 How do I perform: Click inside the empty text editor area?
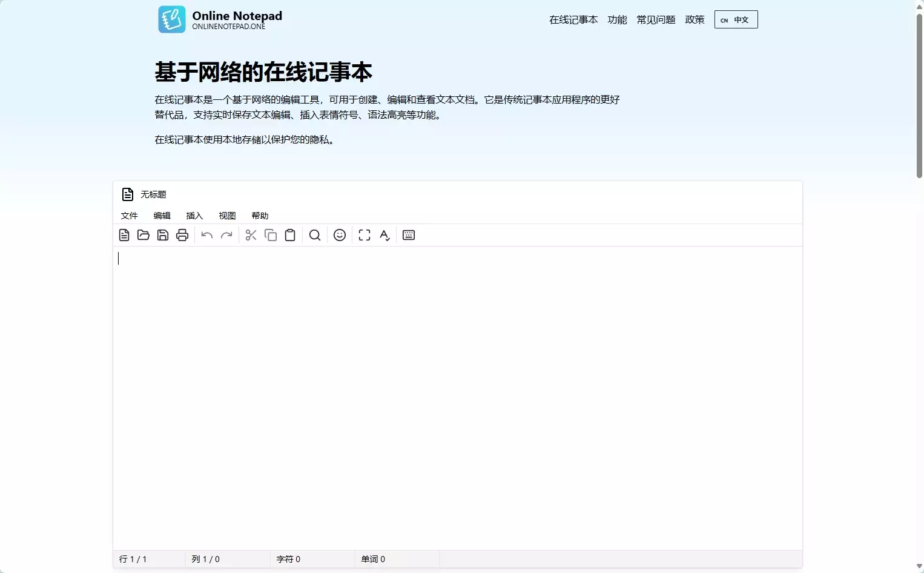pyautogui.click(x=458, y=398)
